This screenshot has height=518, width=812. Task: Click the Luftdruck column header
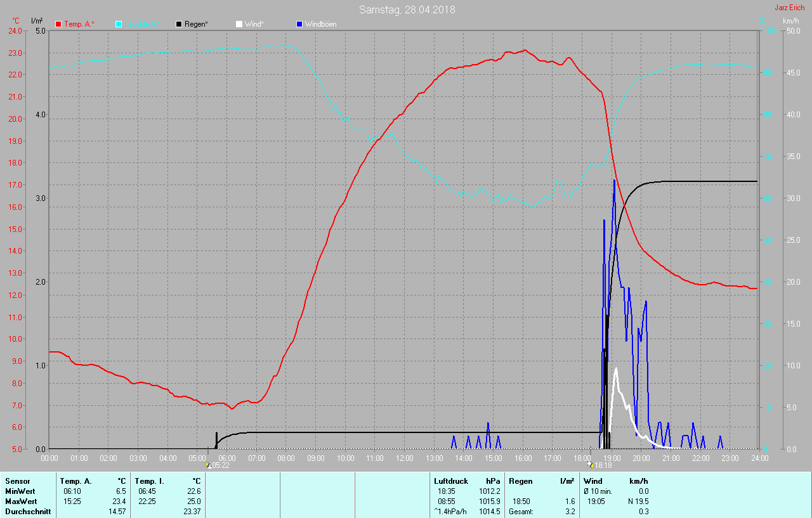pyautogui.click(x=451, y=481)
